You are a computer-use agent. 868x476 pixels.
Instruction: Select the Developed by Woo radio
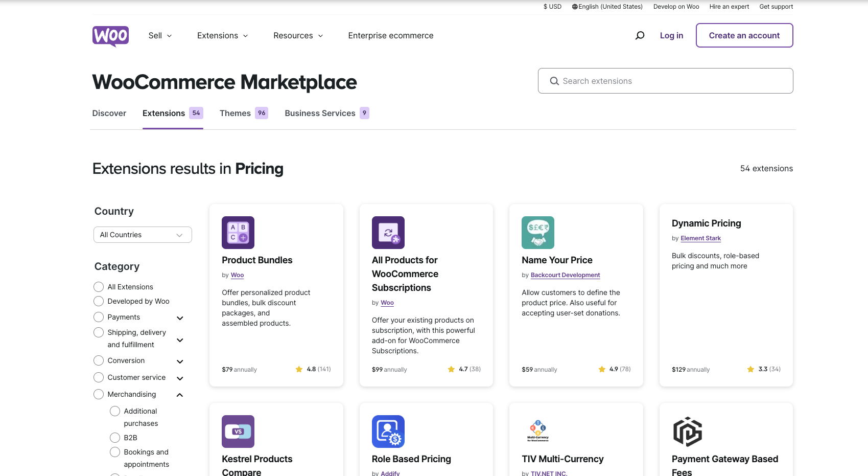(x=99, y=301)
